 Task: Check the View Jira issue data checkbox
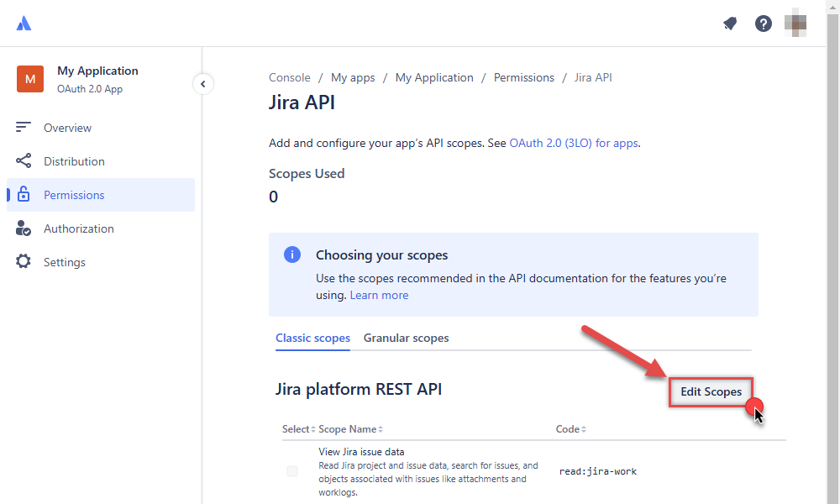pyautogui.click(x=292, y=471)
